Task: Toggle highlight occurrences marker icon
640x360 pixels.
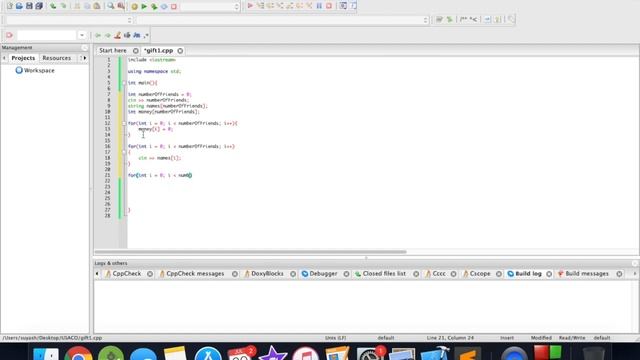Action: tap(118, 36)
